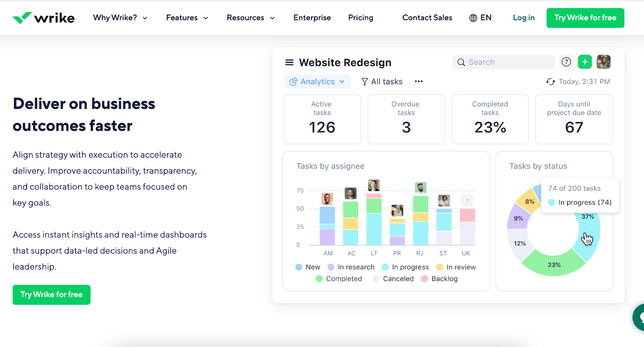Click the PR assignee avatar
Image resolution: width=644 pixels, height=347 pixels.
[x=397, y=211]
